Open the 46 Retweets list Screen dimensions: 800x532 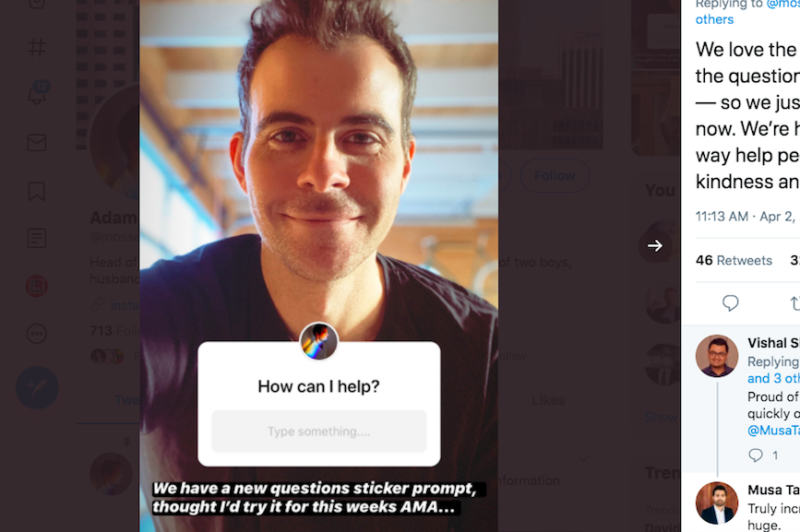(734, 260)
